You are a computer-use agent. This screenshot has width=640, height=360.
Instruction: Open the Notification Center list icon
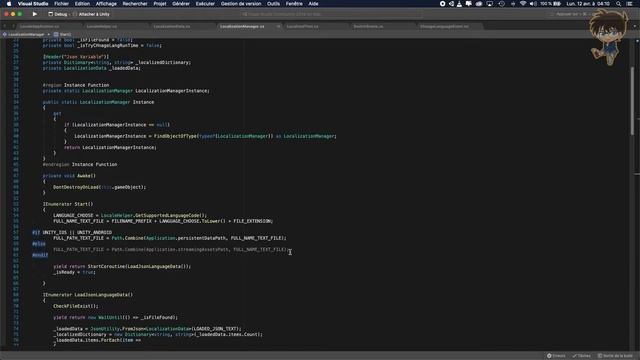click(x=629, y=4)
